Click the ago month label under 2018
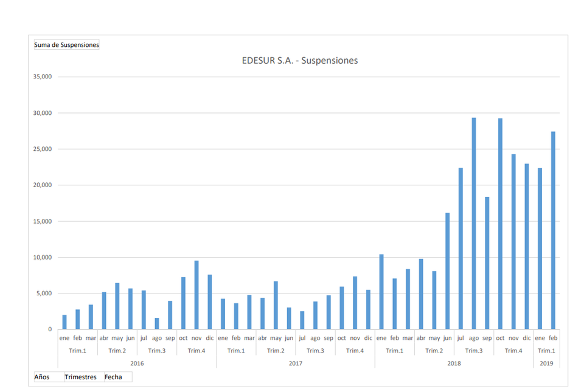This screenshot has height=392, width=584. coord(474,338)
